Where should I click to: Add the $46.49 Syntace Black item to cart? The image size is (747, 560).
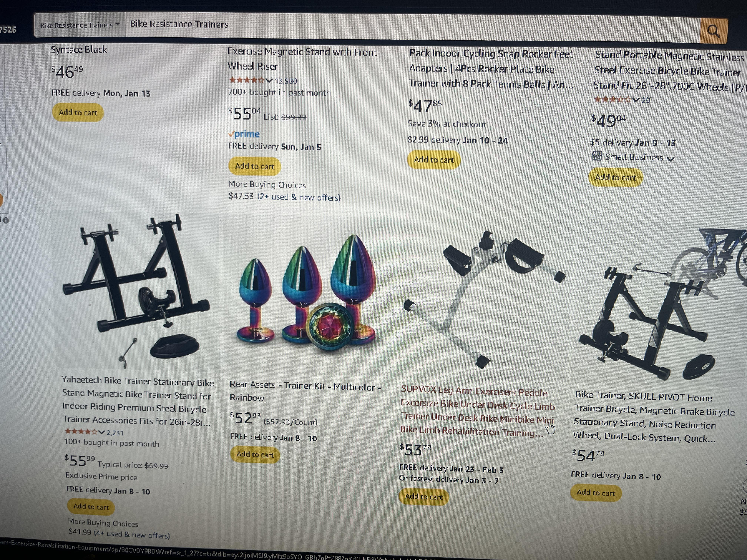point(78,112)
